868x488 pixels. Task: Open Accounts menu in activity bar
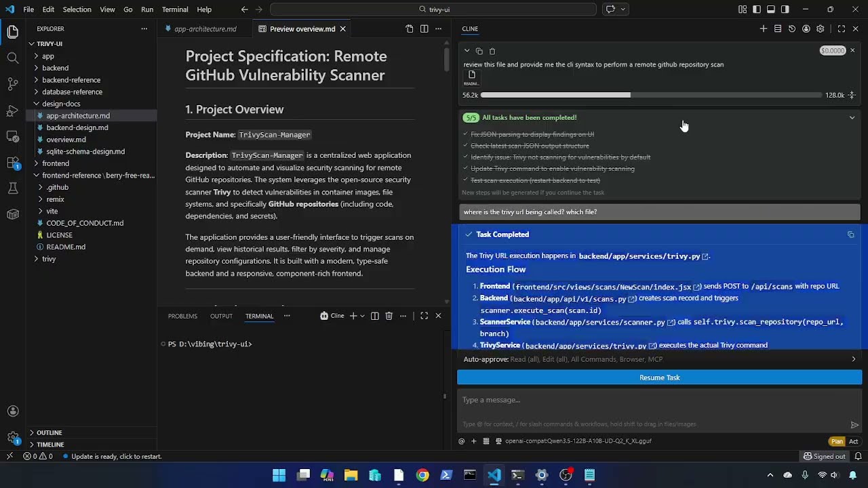tap(13, 411)
